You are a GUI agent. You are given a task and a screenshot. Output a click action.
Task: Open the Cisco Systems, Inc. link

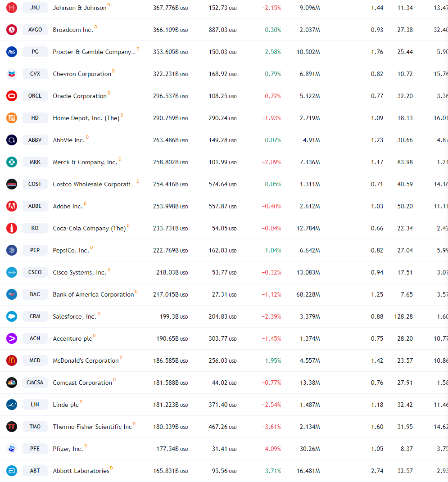[x=80, y=272]
